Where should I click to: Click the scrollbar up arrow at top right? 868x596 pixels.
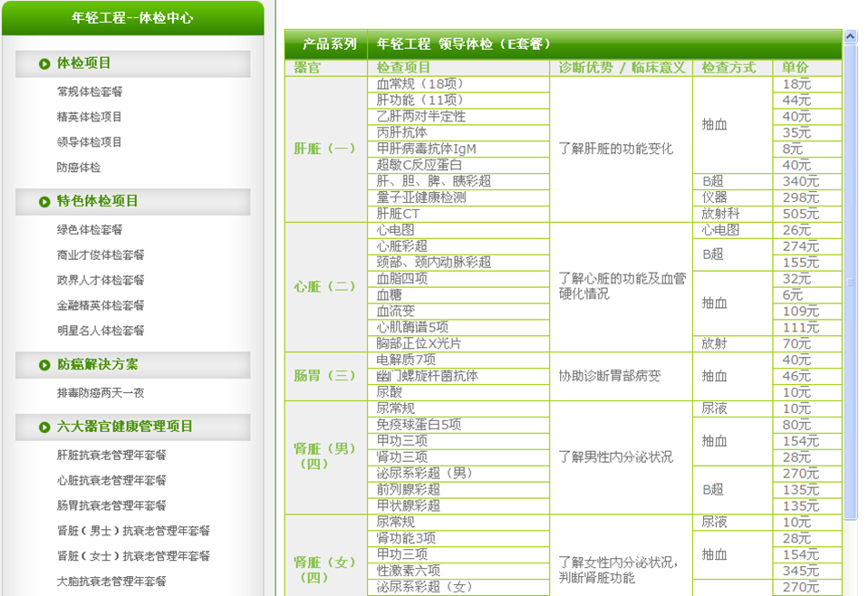(x=851, y=36)
